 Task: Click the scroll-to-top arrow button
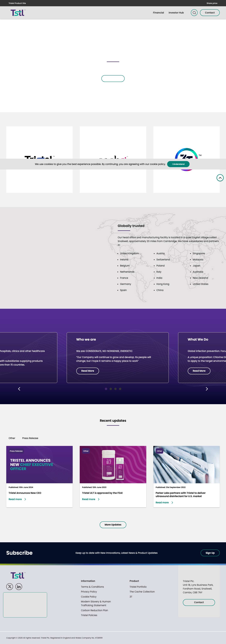pyautogui.click(x=220, y=178)
